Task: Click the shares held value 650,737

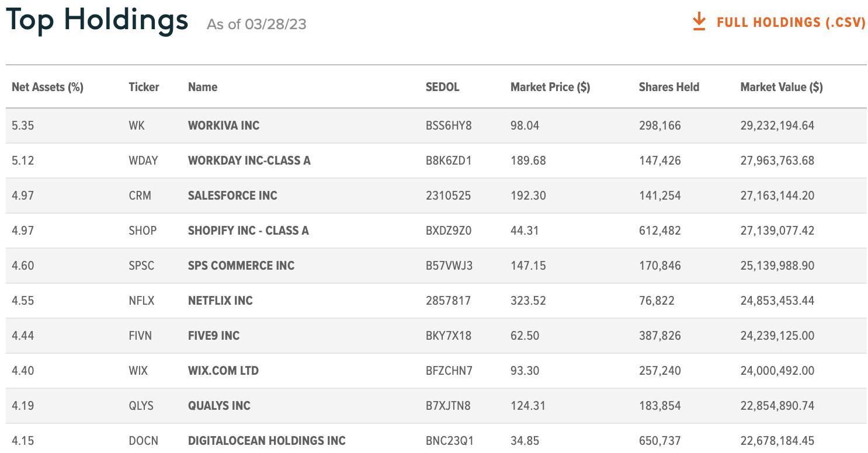Action: 660,441
